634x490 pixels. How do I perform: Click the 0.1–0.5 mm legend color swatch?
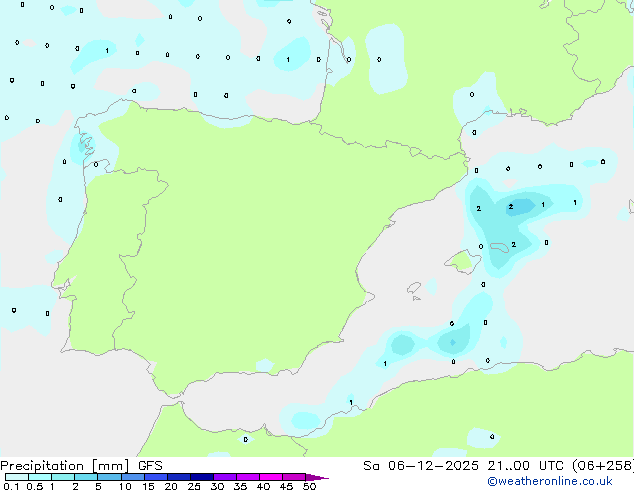pyautogui.click(x=17, y=477)
